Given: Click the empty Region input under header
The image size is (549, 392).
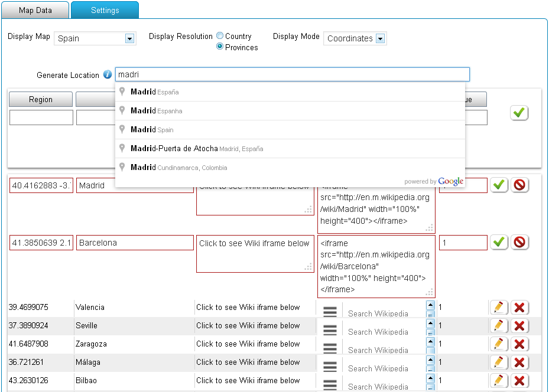Looking at the screenshot, I should coord(41,117).
